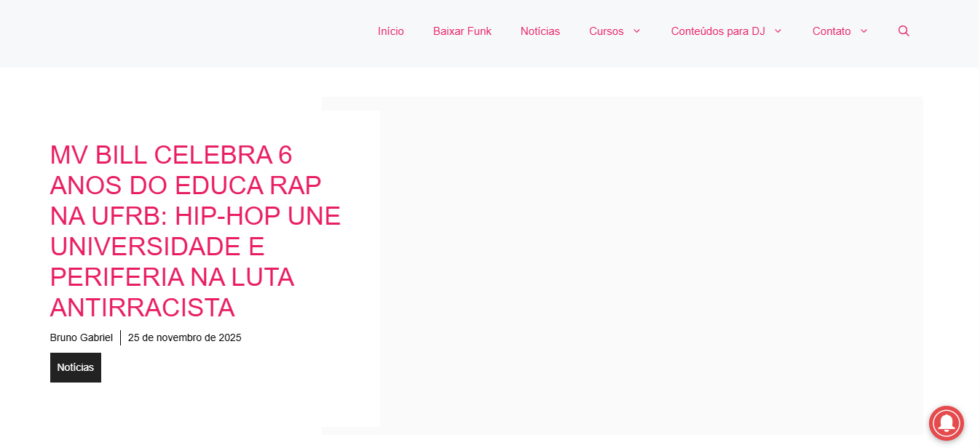Click the red notification bell icon
980x448 pixels.
point(946,423)
